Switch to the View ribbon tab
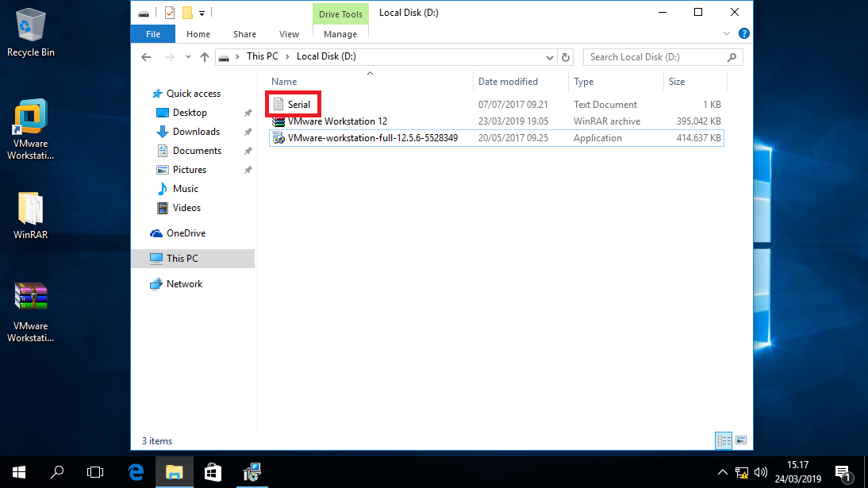Screen dimensions: 868x488 [289, 34]
